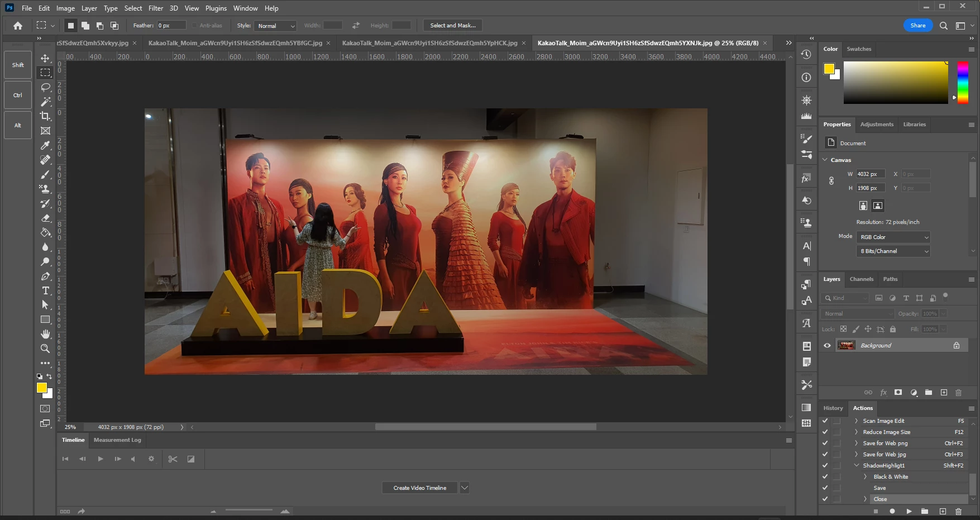Toggle the checkmark for the Save action step
The width and height of the screenshot is (980, 520).
[x=825, y=488]
